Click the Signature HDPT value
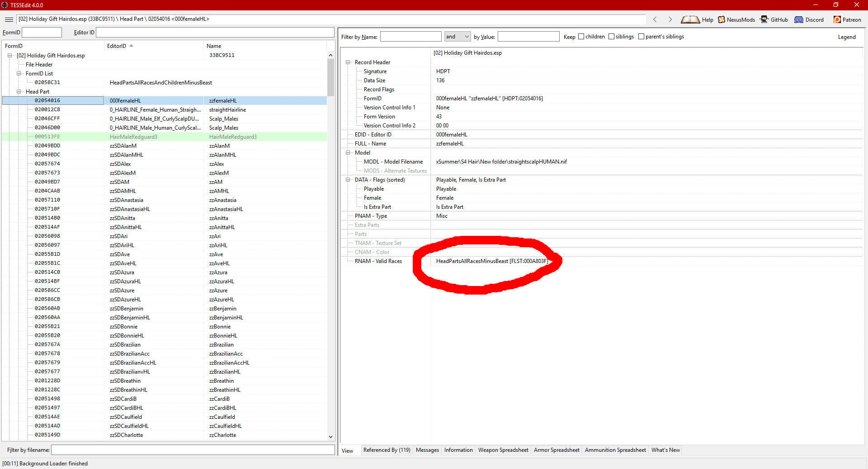Screen dimensions: 868x469 pos(443,71)
